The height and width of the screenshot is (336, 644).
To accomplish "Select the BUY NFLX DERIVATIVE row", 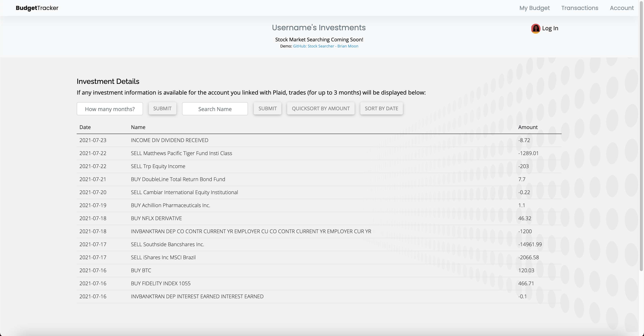I will coord(157,218).
